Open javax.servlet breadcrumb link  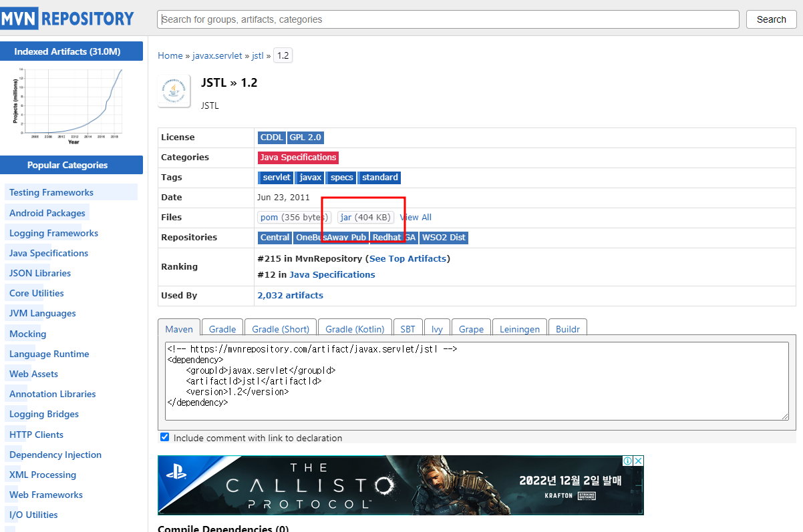coord(217,55)
